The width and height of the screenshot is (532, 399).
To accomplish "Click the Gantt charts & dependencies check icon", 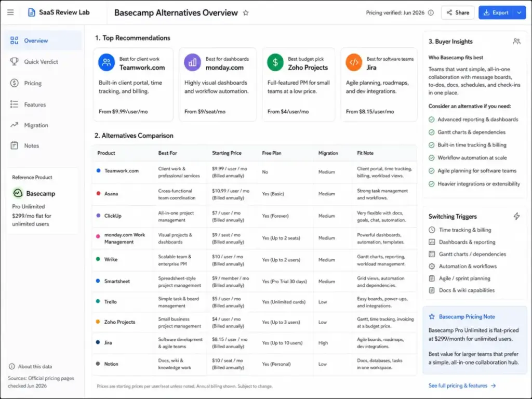I will 431,132.
